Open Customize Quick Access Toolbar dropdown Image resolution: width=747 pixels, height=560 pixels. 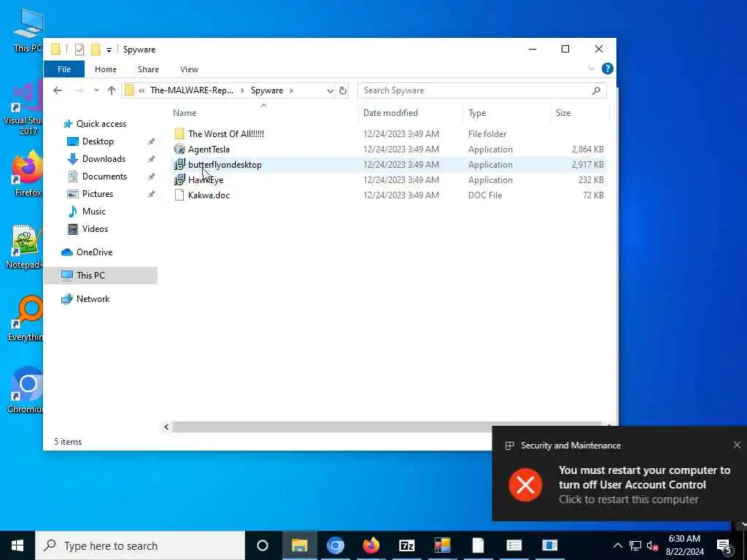coord(109,50)
